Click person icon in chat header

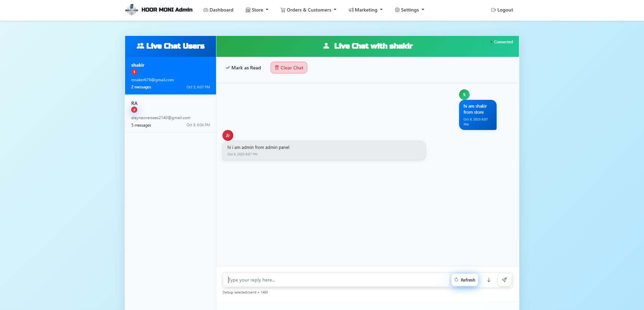point(326,46)
